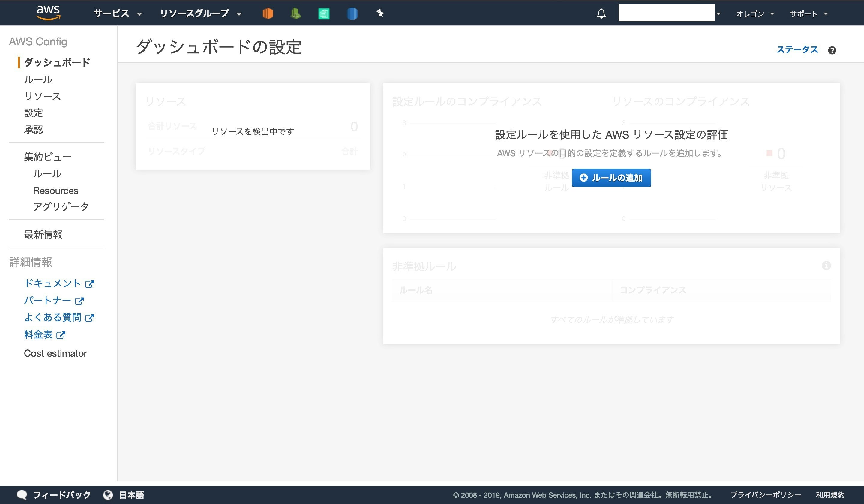Click the ステータス link
Viewport: 864px width, 504px height.
[797, 50]
